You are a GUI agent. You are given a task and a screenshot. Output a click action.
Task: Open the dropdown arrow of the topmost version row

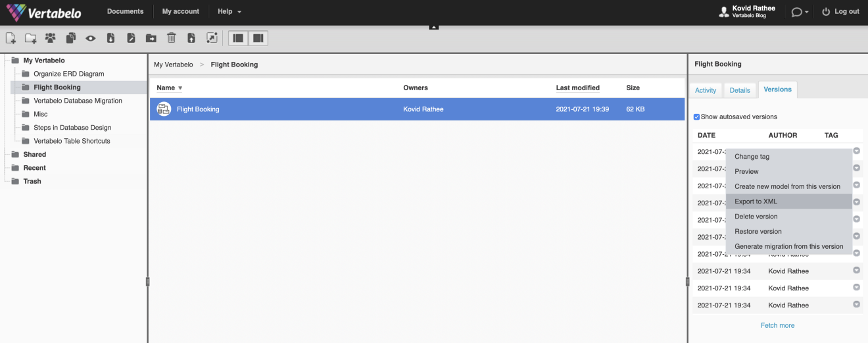point(857,151)
